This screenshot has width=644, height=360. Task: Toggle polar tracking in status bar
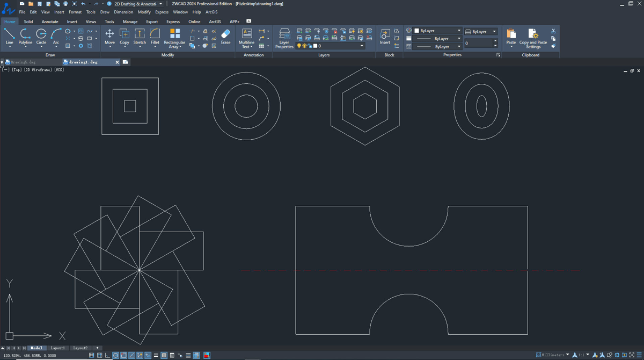point(115,355)
